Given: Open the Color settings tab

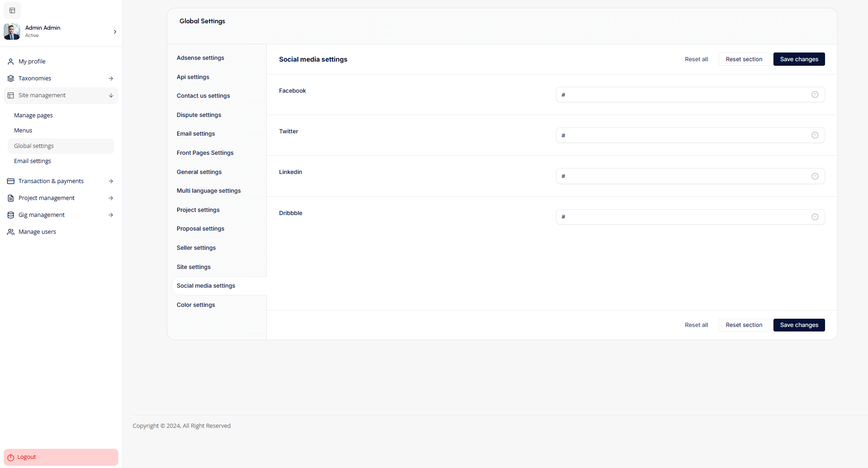Looking at the screenshot, I should [x=196, y=305].
